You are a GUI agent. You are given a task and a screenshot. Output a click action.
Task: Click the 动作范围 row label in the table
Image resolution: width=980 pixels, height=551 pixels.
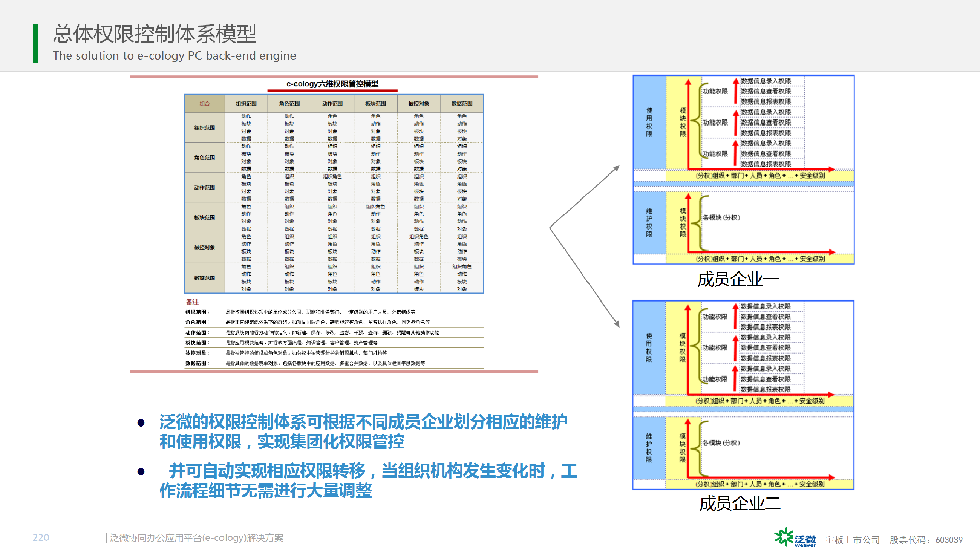tap(205, 188)
